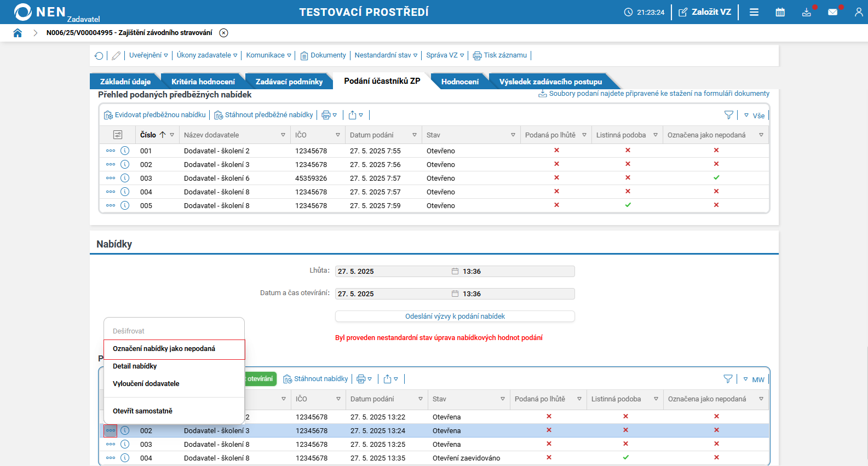Open column settings icon in preliminary table

117,135
